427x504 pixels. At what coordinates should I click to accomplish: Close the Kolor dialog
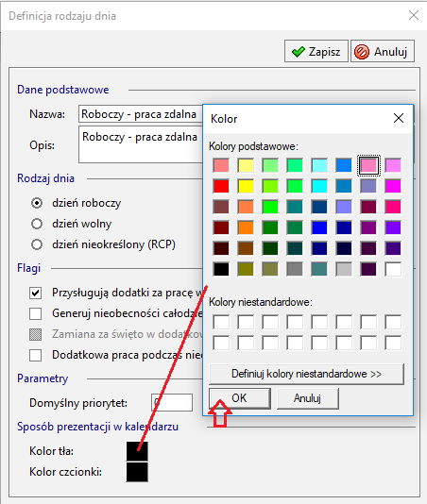click(x=399, y=118)
